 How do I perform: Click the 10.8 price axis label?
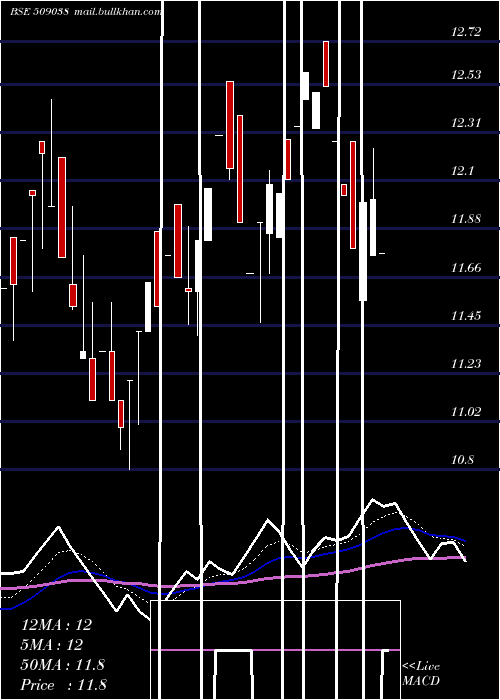462,460
